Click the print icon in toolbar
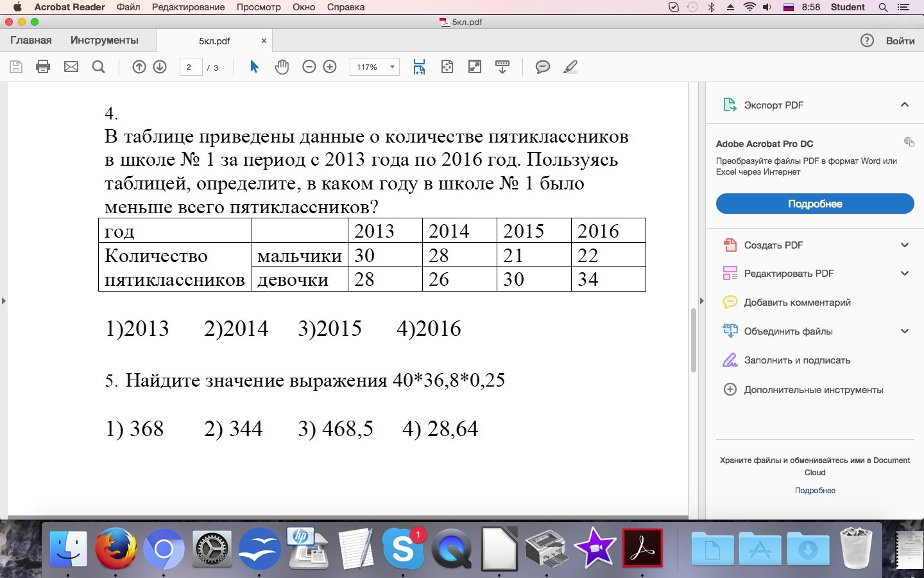 [43, 67]
